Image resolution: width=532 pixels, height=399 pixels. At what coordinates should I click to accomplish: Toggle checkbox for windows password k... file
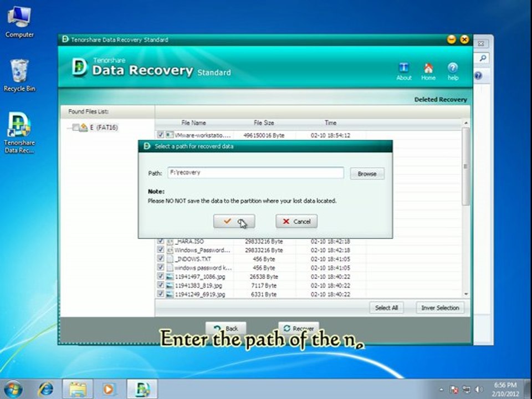(161, 267)
